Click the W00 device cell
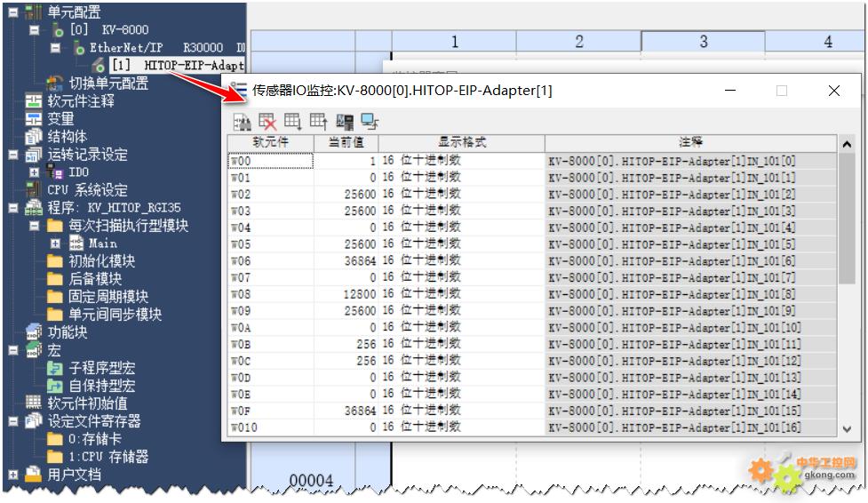Screen dimensions: 868x503 coord(270,161)
